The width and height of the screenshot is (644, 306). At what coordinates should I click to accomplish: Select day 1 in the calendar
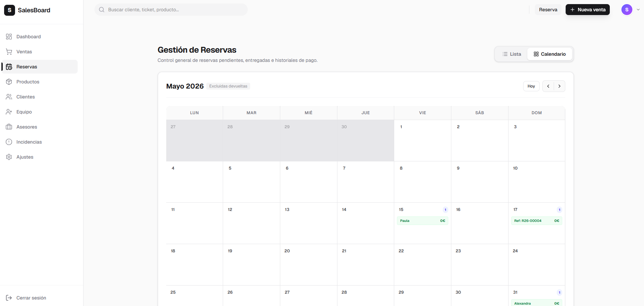pos(423,141)
